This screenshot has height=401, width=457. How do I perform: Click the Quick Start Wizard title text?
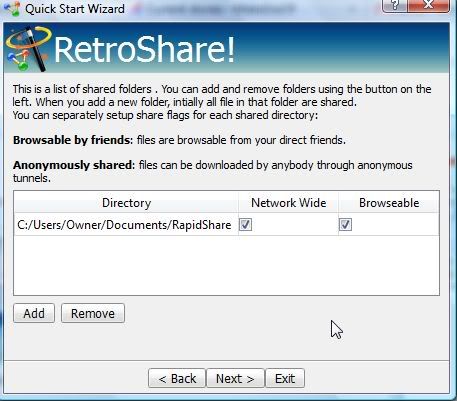coord(75,9)
